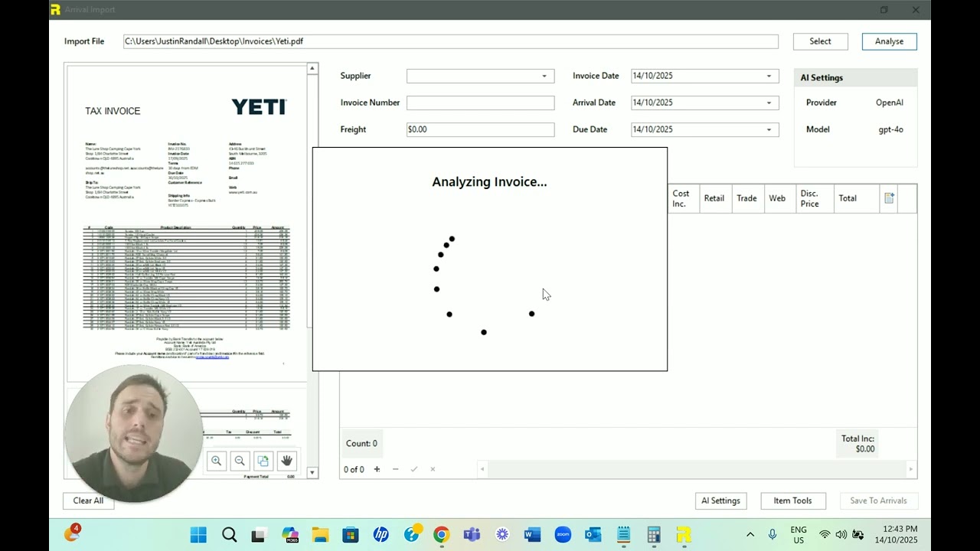Image resolution: width=980 pixels, height=551 pixels.
Task: Click the yellow R app taskbar icon
Action: 684,534
